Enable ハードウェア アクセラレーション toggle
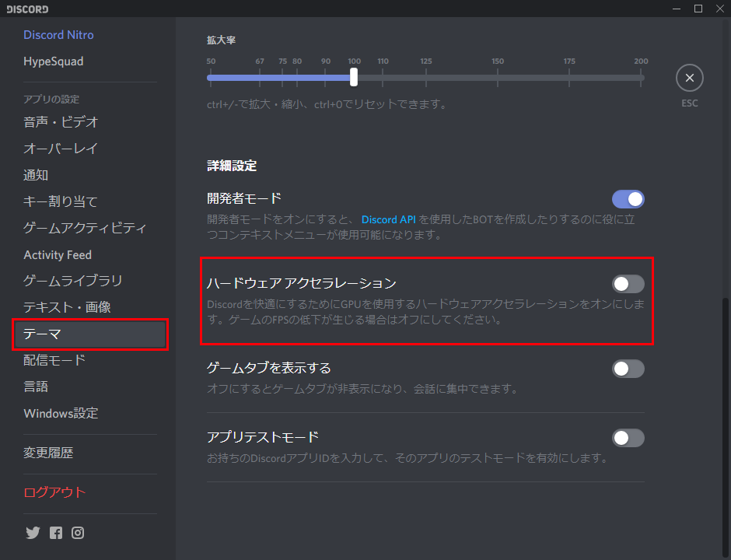The width and height of the screenshot is (731, 560). (x=628, y=284)
